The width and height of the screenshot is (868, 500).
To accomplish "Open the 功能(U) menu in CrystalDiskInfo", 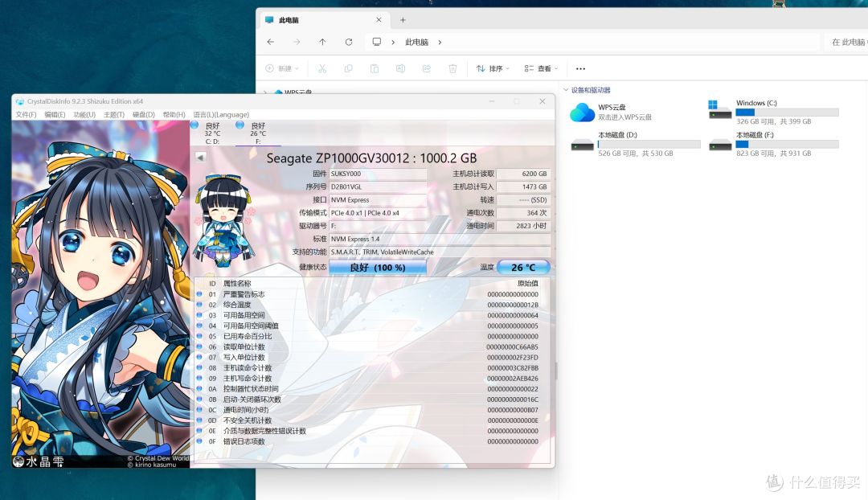I will tap(84, 115).
